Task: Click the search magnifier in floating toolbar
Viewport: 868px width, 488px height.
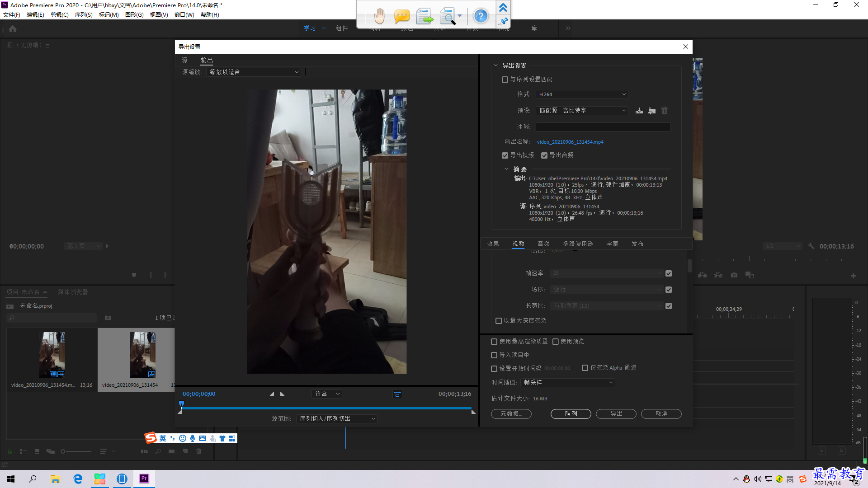Action: (447, 17)
